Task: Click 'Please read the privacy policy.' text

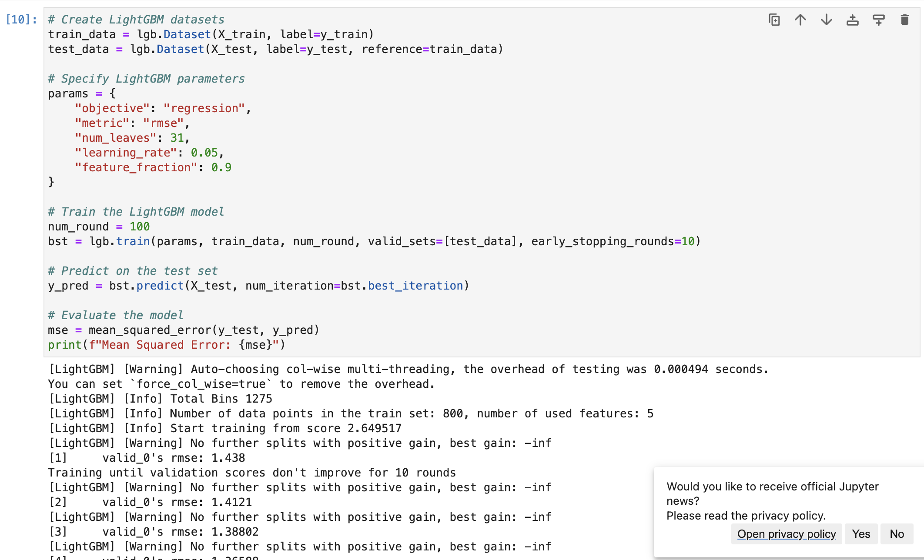Action: point(746,516)
